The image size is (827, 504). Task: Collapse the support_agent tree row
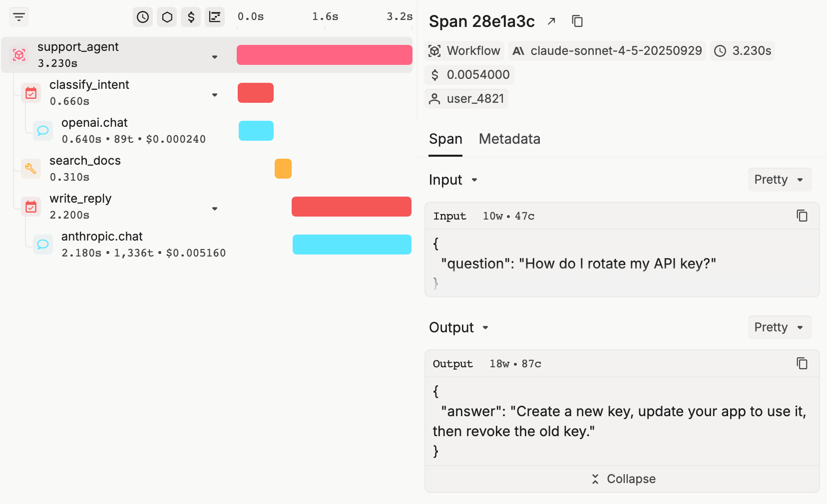(215, 57)
